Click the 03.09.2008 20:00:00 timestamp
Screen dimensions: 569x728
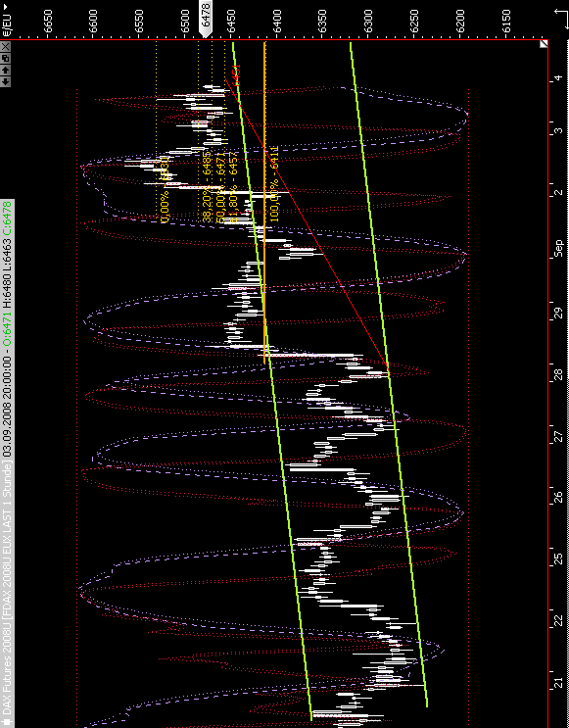pyautogui.click(x=7, y=408)
